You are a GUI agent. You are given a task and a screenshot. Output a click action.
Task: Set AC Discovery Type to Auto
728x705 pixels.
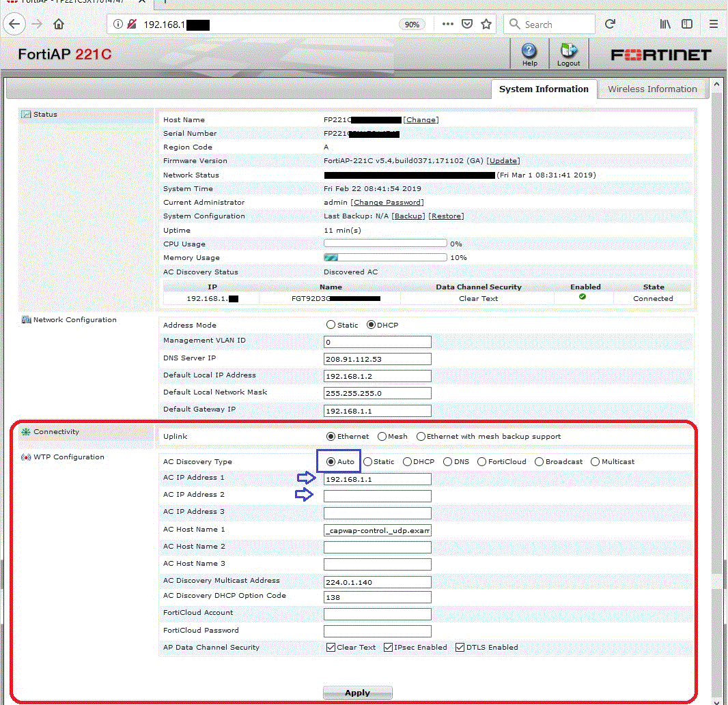click(x=331, y=462)
